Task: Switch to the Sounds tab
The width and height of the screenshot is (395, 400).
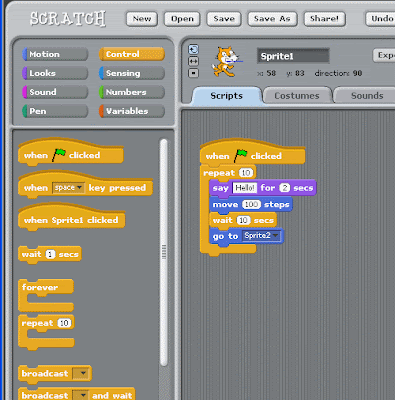Action: click(365, 96)
